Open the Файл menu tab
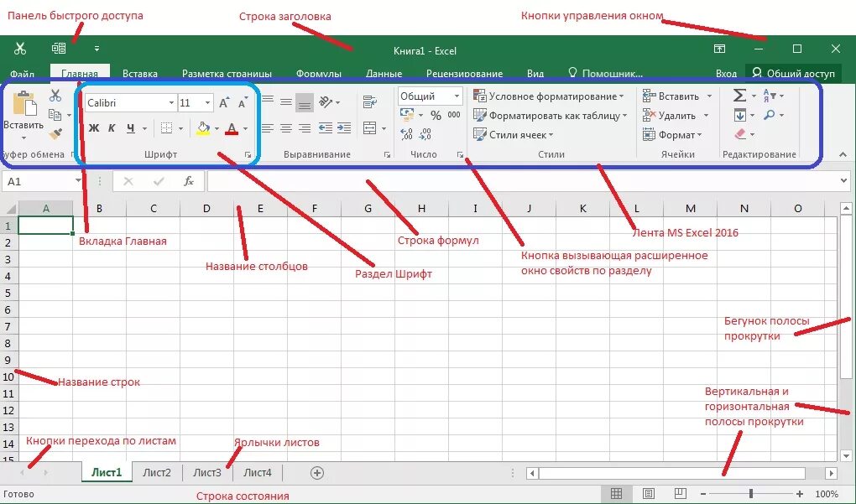Screen dimensions: 856x504 point(22,74)
